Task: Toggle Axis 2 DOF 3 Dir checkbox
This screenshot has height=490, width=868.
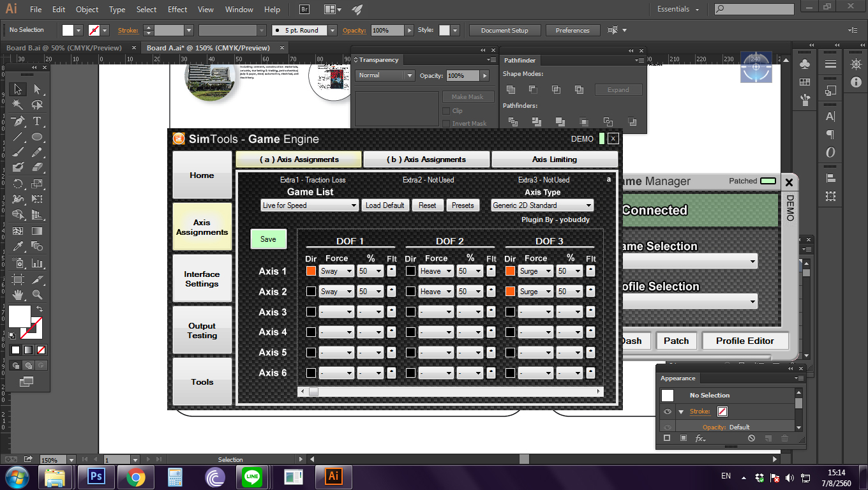Action: click(510, 292)
